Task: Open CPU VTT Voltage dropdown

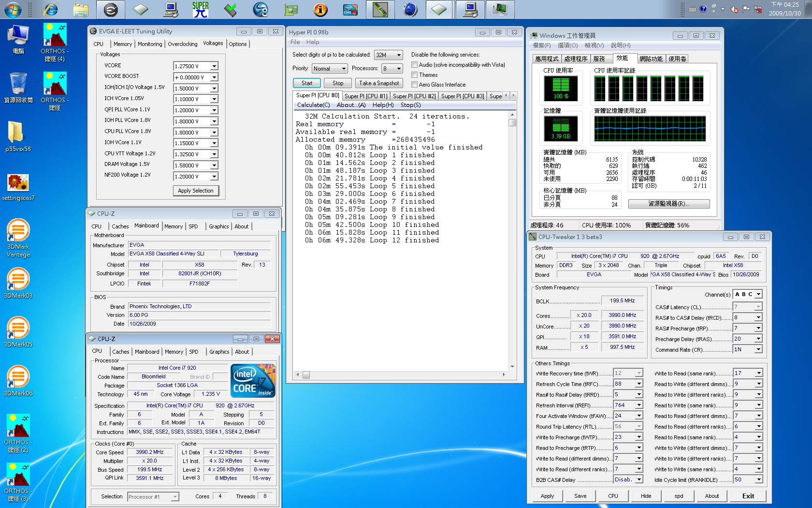Action: point(214,154)
